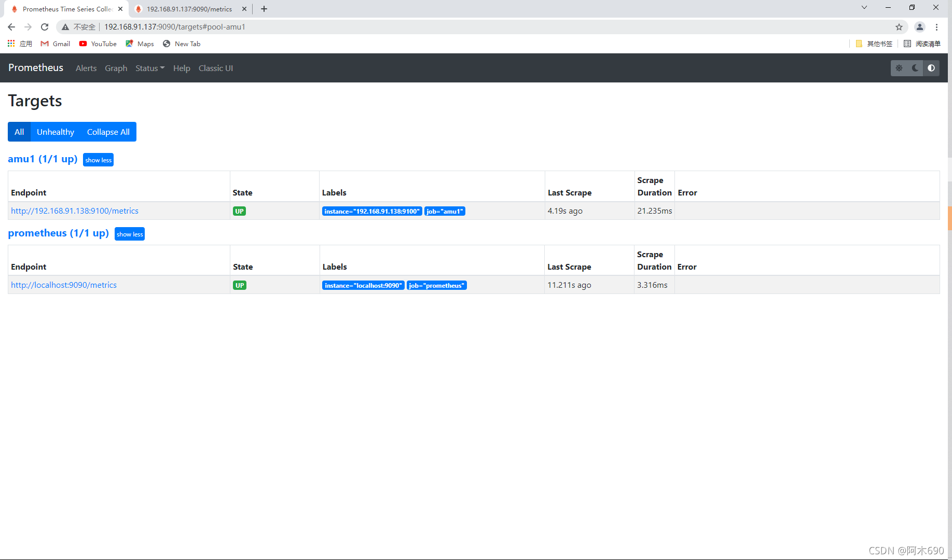952x560 pixels.
Task: Switch to the 192.168.91.137:9090/metrics browser tab
Action: click(189, 9)
